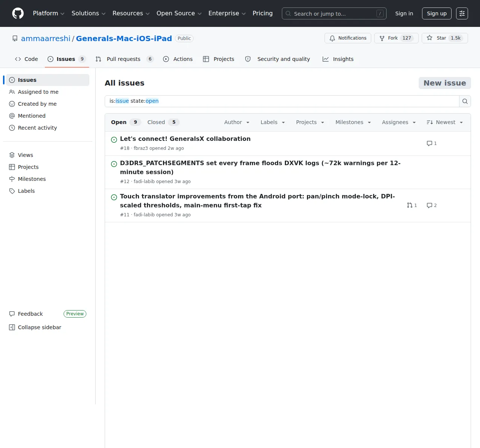Click the Feedback speech bubble icon
Image resolution: width=480 pixels, height=448 pixels.
coord(12,314)
